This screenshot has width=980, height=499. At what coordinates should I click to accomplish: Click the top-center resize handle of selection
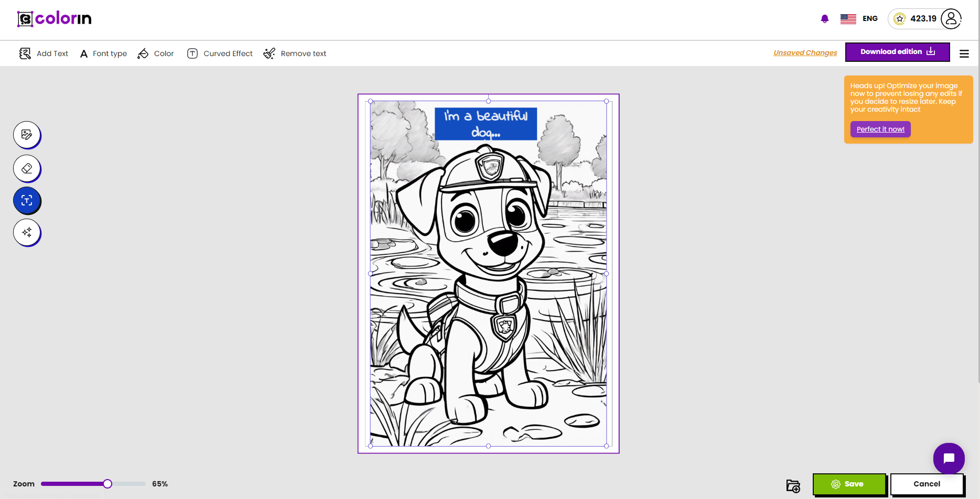point(488,101)
